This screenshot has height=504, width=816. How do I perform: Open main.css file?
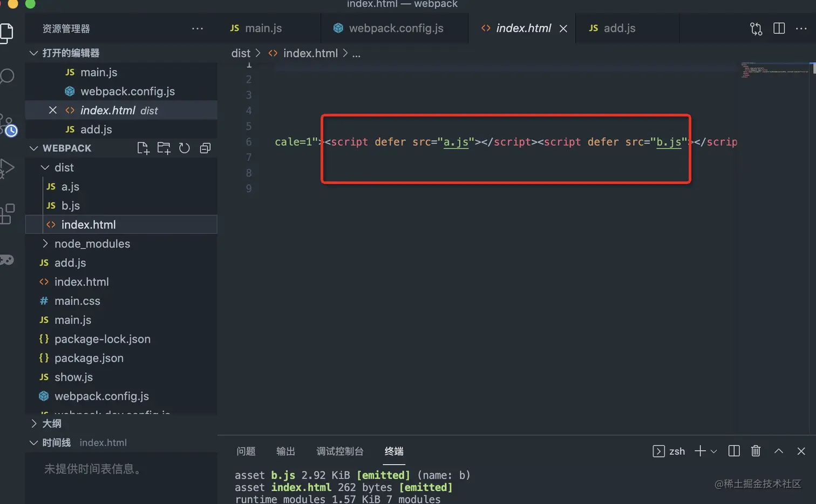[121, 301]
